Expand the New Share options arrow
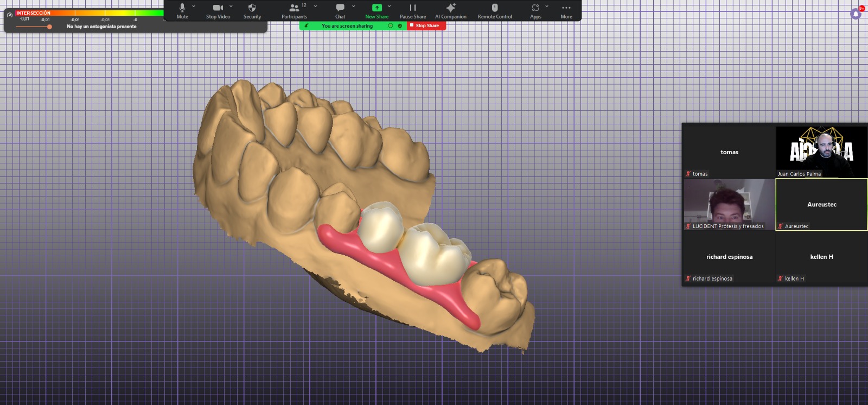Screen dimensions: 868x405 click(x=390, y=7)
